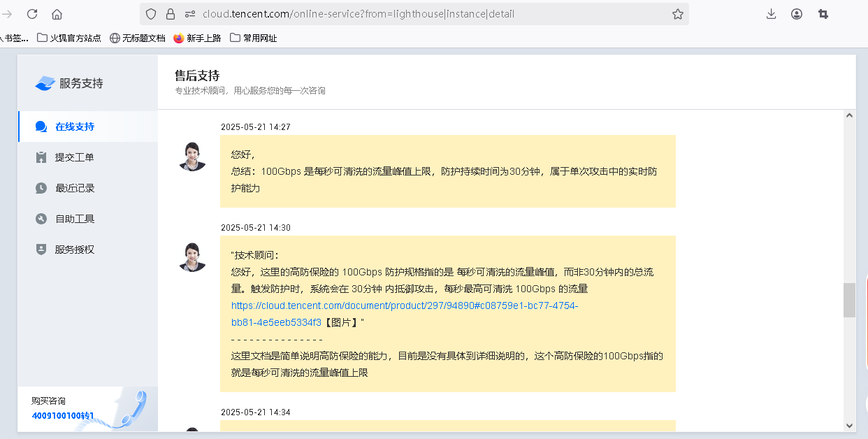This screenshot has width=868, height=439.
Task: Open the downloads panel icon
Action: point(772,14)
